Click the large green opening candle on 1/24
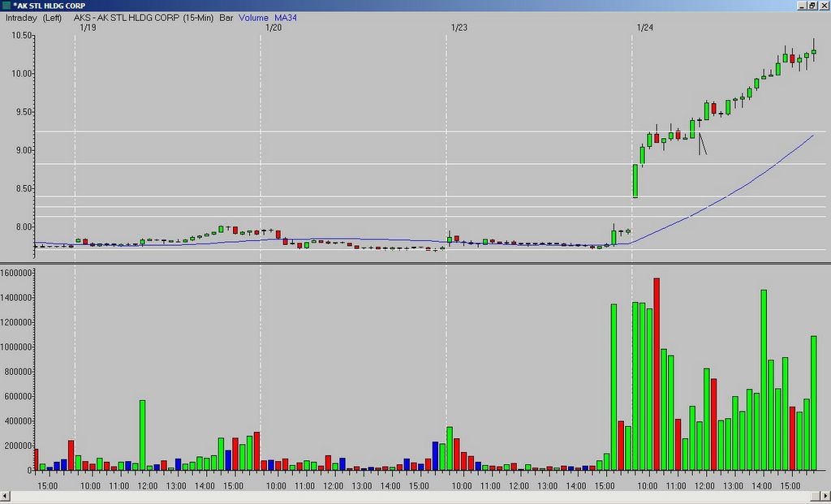Screen dimensions: 831x504 click(x=635, y=181)
